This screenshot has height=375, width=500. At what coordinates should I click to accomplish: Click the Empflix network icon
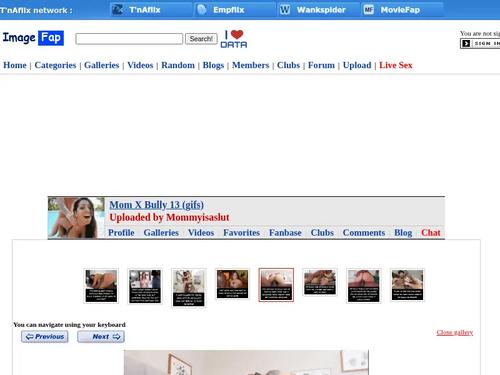[201, 10]
